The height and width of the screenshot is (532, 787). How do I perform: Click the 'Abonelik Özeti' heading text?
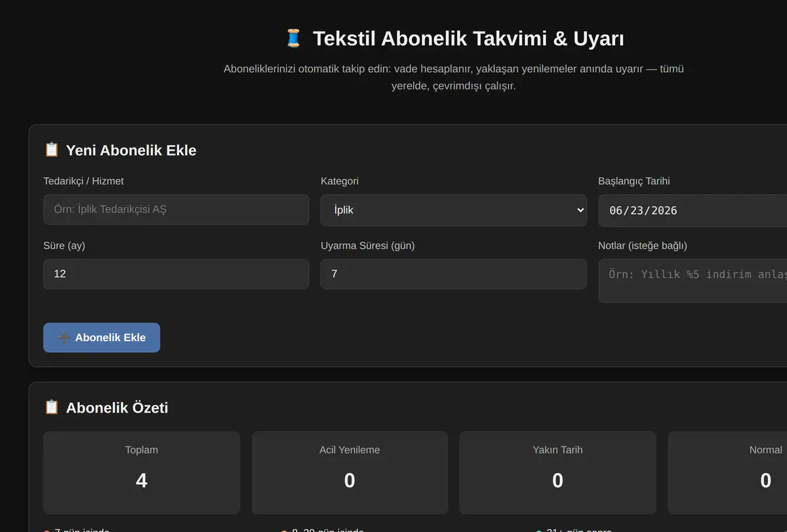click(117, 408)
